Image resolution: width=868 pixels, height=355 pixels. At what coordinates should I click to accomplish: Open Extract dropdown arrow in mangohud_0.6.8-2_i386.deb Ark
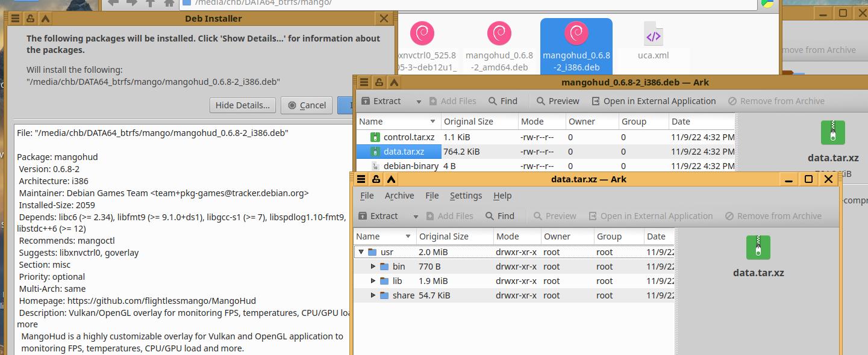click(419, 101)
